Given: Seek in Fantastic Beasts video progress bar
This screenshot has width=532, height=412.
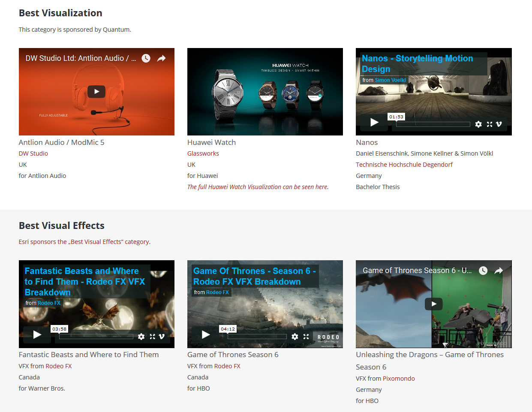Looking at the screenshot, I should (96, 337).
